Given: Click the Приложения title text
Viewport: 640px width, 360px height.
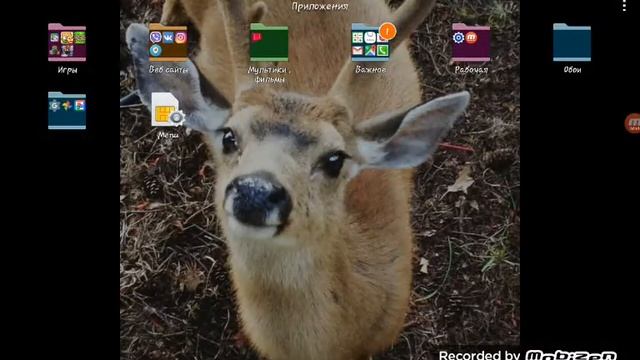Looking at the screenshot, I should coord(320,6).
